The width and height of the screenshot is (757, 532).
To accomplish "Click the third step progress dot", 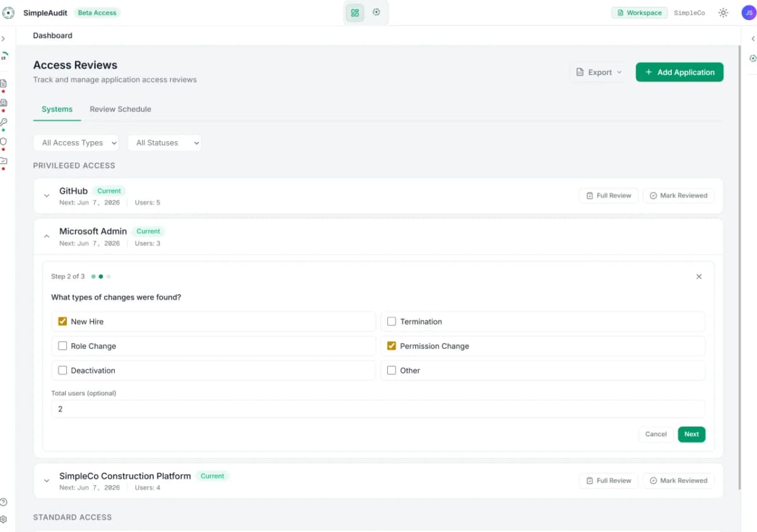I will 108,276.
